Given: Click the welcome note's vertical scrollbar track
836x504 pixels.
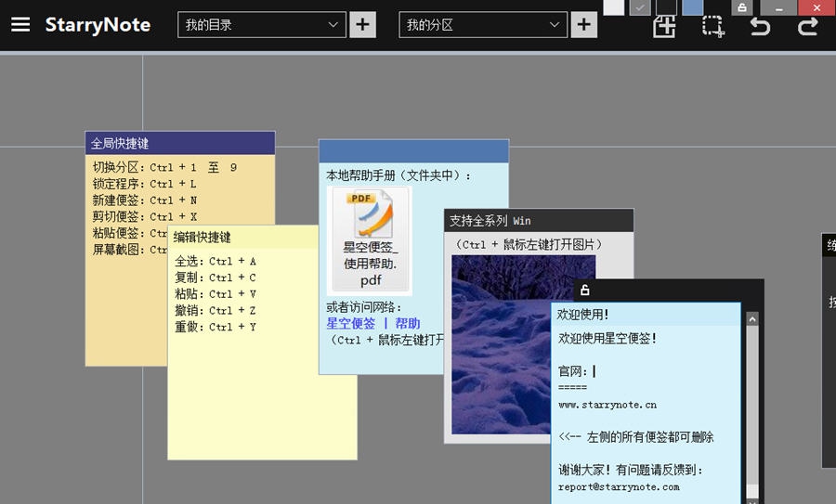Looking at the screenshot, I should coord(752,405).
